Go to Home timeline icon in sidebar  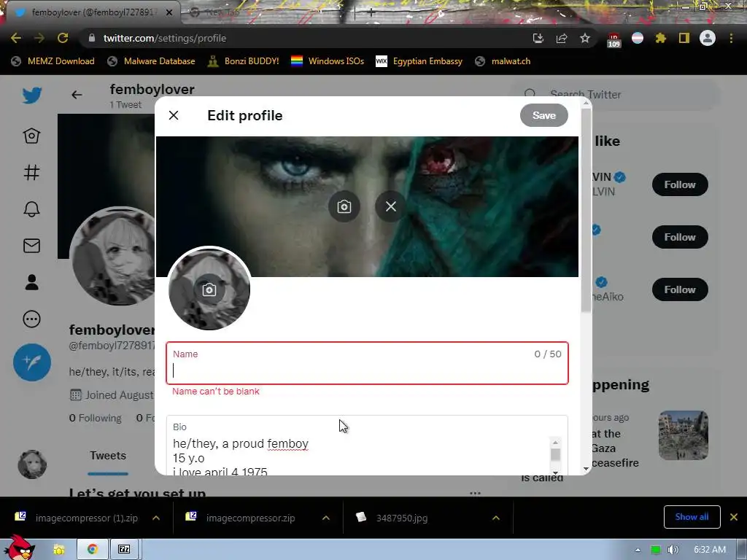pos(32,136)
